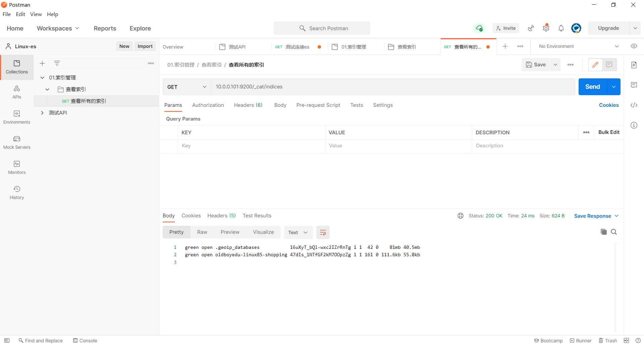The width and height of the screenshot is (644, 345).
Task: Open the Text response format dropdown
Action: pos(298,232)
